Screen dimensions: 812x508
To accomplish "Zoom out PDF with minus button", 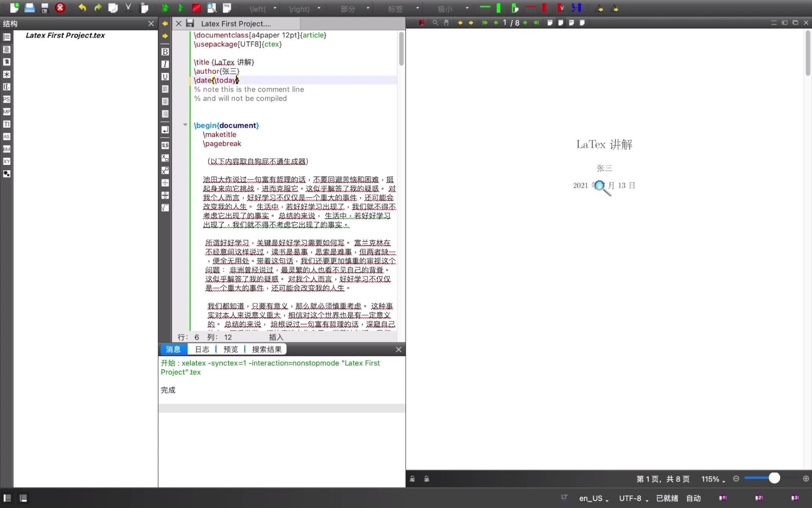I will 736,478.
